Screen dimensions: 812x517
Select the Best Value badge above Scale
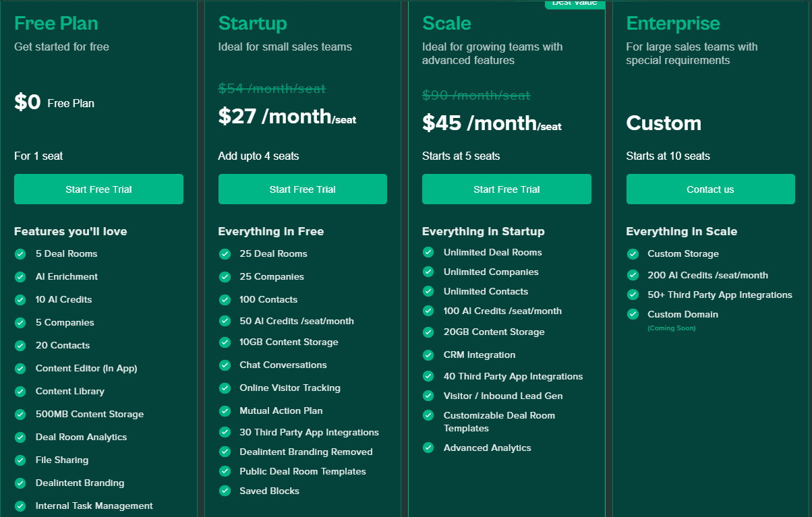click(x=575, y=3)
